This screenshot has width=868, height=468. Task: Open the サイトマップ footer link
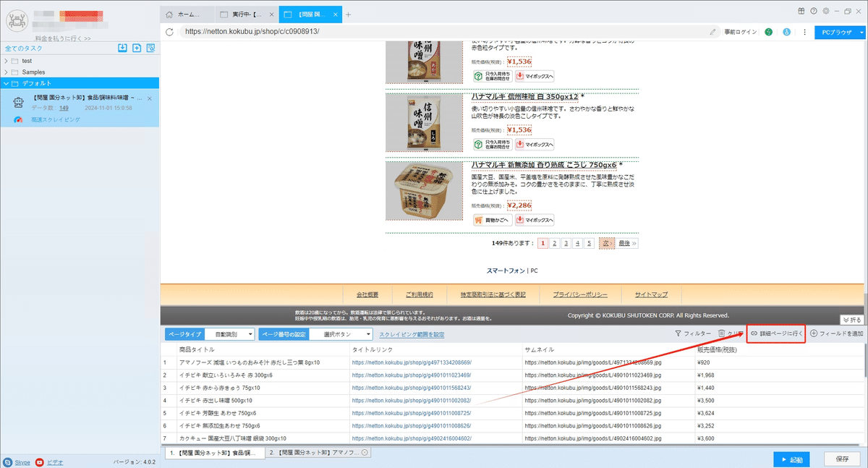coord(652,294)
